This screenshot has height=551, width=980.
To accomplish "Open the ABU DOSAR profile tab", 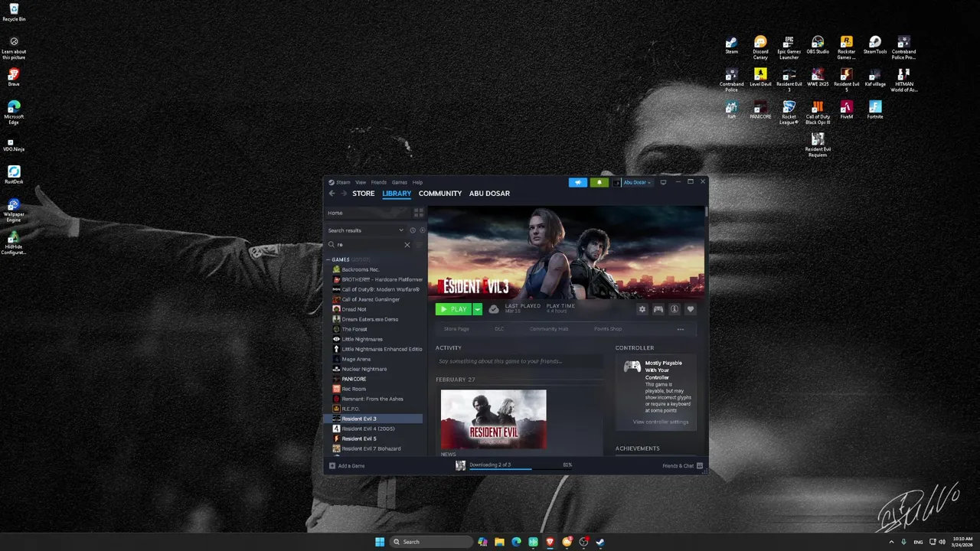I will pos(489,194).
